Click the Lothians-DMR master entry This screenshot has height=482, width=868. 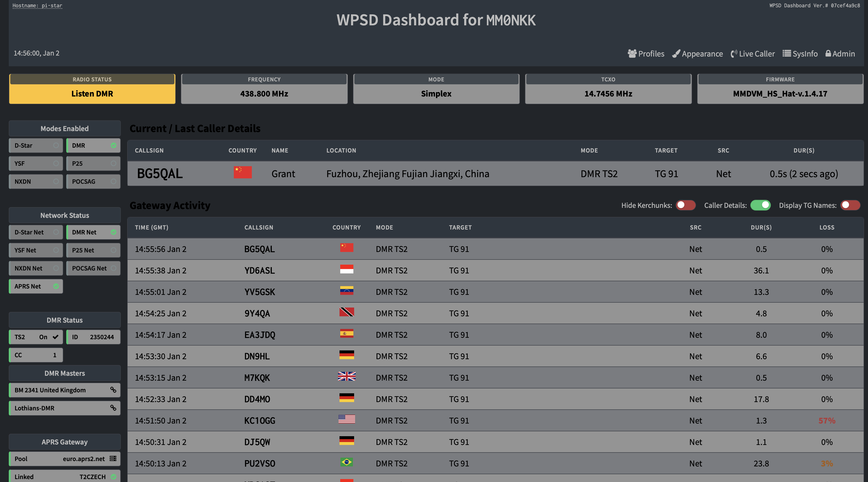[65, 408]
